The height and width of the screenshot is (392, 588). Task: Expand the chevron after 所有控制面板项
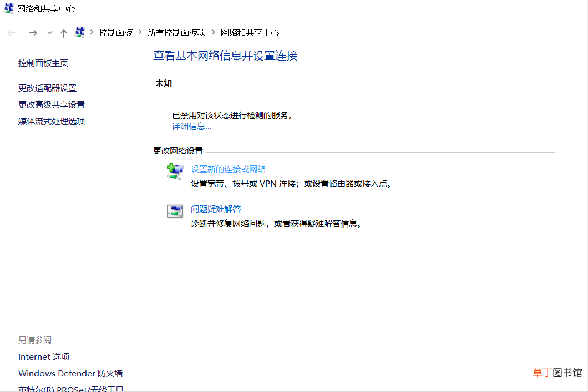click(x=214, y=32)
